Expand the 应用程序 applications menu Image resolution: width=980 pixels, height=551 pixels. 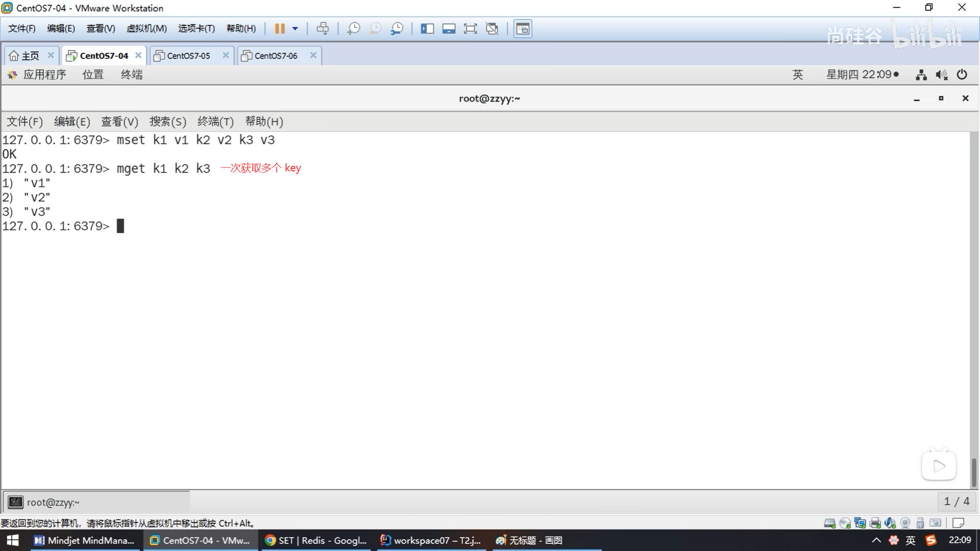click(x=44, y=74)
